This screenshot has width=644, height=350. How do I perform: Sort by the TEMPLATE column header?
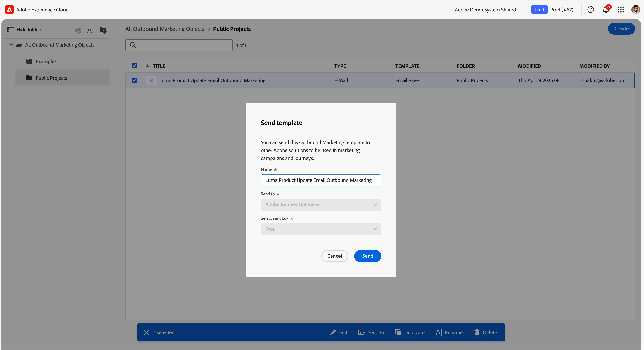(x=407, y=66)
